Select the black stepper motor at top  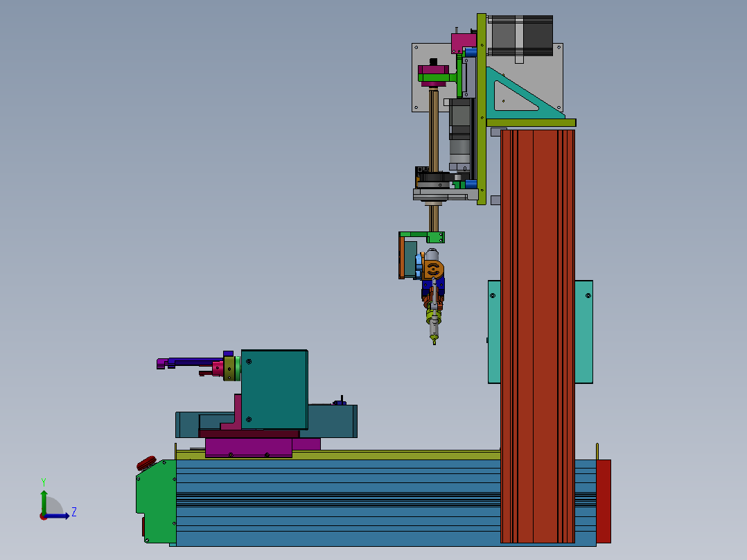522,35
